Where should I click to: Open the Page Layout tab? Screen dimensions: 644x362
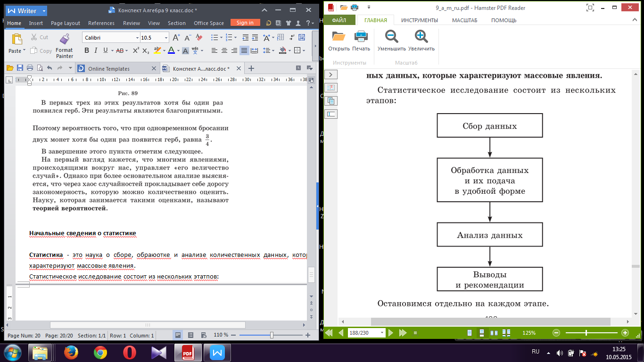[66, 23]
